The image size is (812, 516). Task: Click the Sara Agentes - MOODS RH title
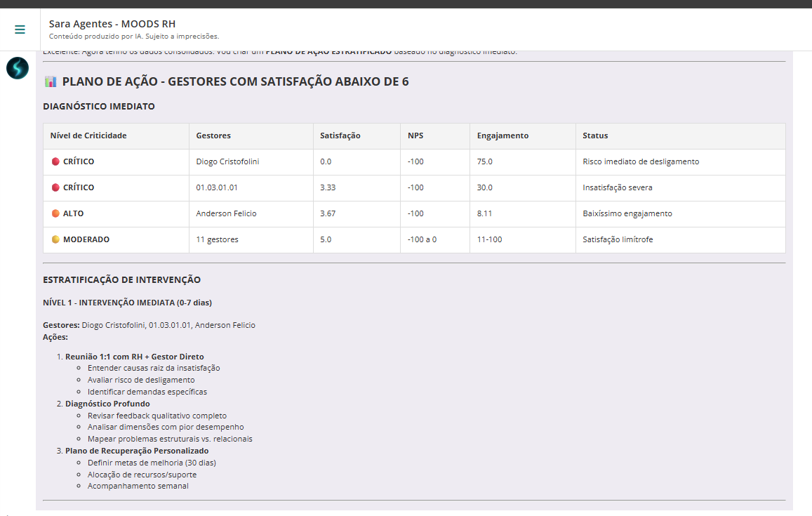112,24
